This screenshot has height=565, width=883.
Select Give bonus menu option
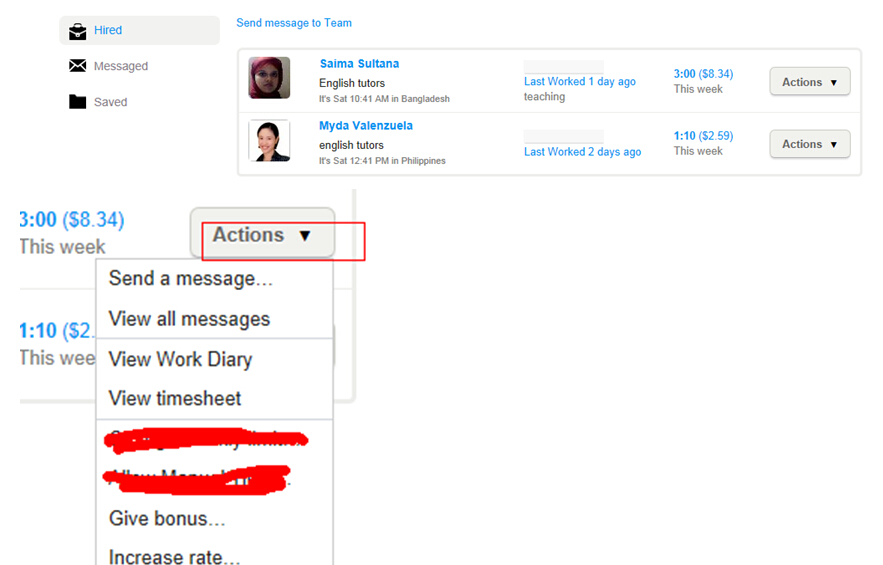coord(167,518)
